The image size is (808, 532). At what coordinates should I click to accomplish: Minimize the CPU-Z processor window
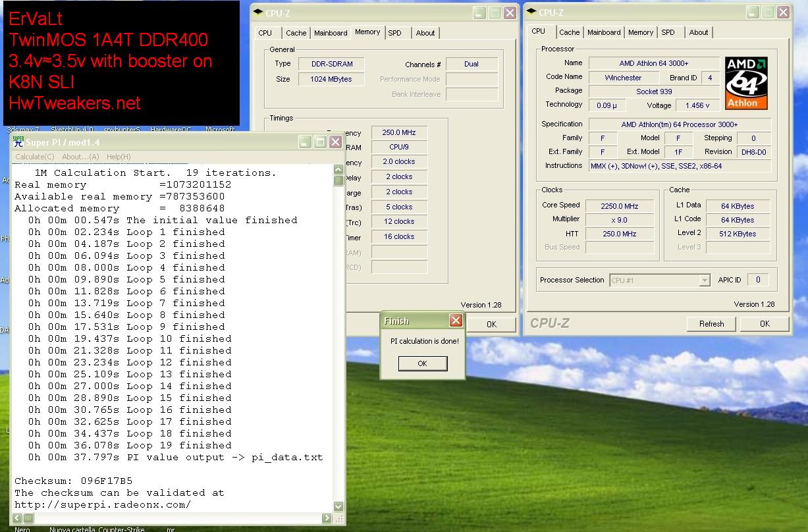tap(752, 12)
